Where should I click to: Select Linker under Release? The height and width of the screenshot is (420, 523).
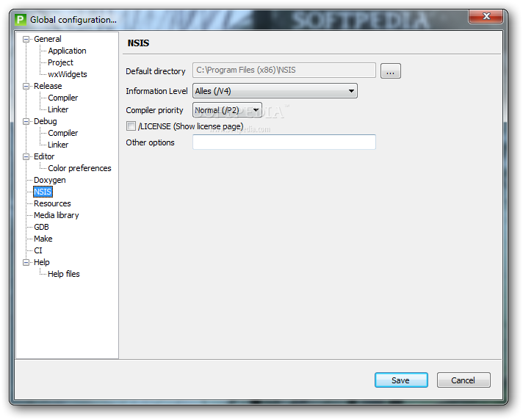click(x=58, y=109)
